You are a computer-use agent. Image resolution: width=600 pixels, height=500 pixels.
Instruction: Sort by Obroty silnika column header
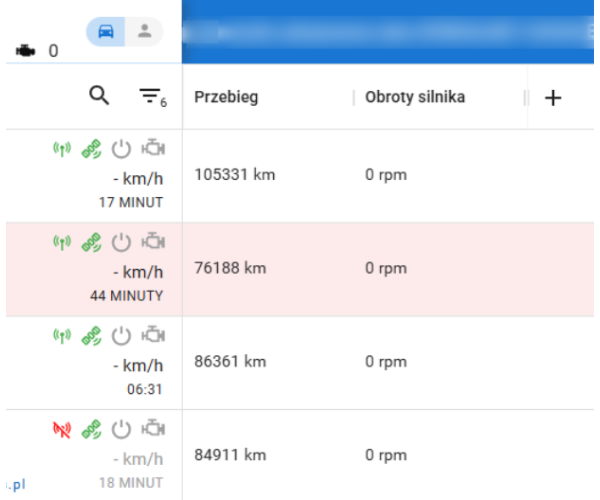point(415,97)
